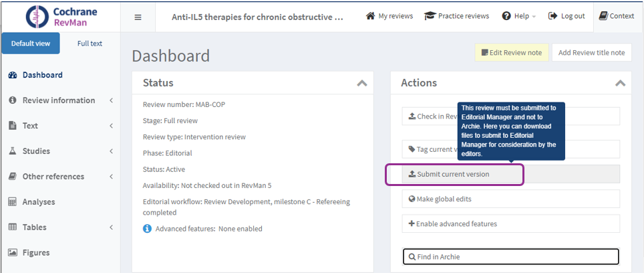
Task: Click Log out in top bar
Action: tap(566, 16)
